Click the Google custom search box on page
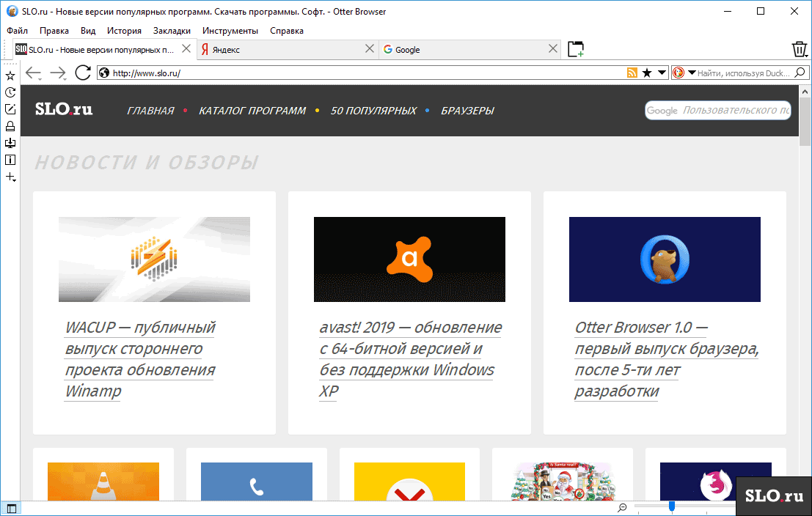The height and width of the screenshot is (516, 812). 718,110
